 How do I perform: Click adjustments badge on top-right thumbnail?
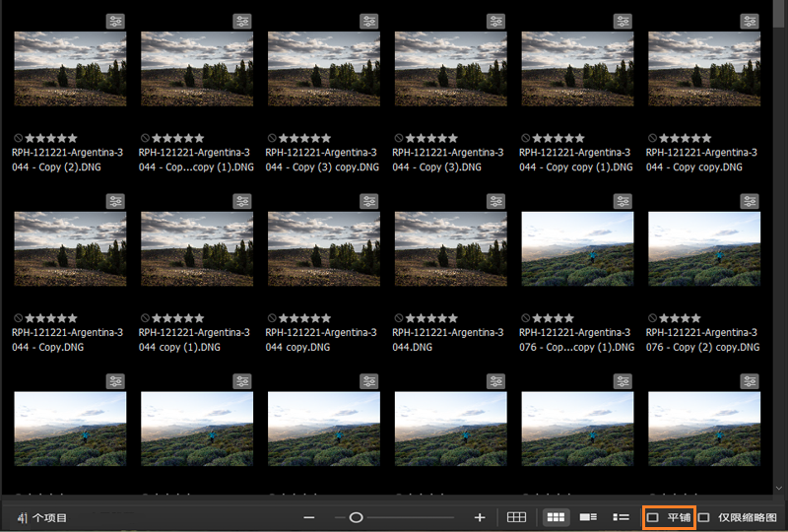click(x=750, y=22)
